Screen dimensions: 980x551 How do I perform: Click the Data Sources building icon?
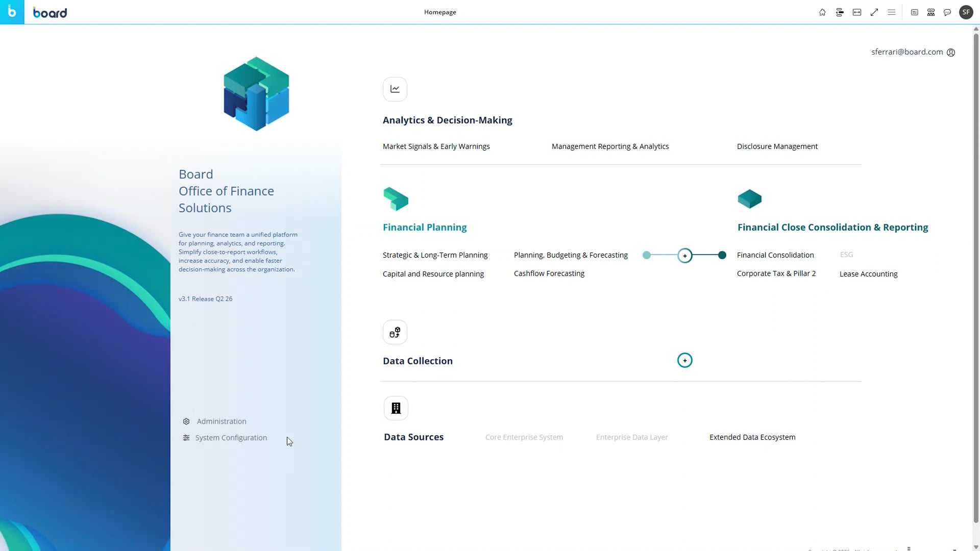(x=396, y=408)
